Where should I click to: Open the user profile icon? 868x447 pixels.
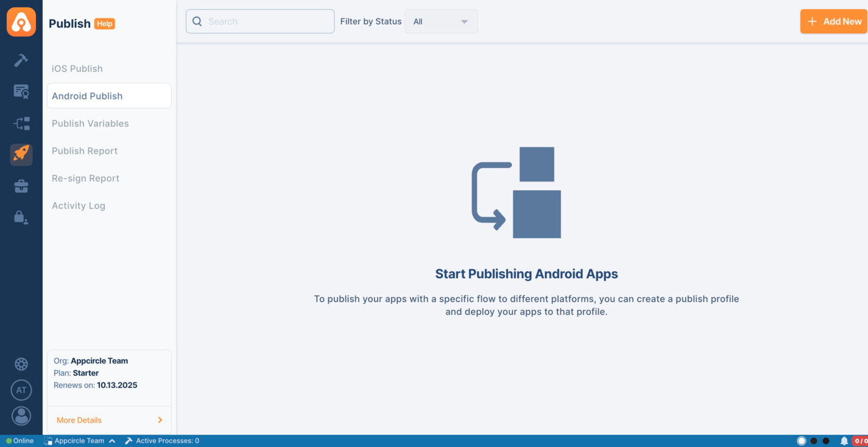[21, 416]
